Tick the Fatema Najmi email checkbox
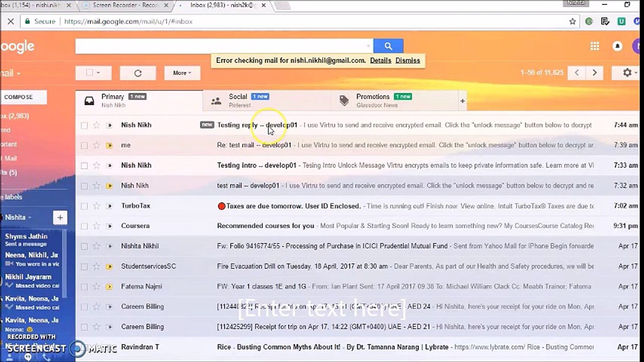 (84, 287)
